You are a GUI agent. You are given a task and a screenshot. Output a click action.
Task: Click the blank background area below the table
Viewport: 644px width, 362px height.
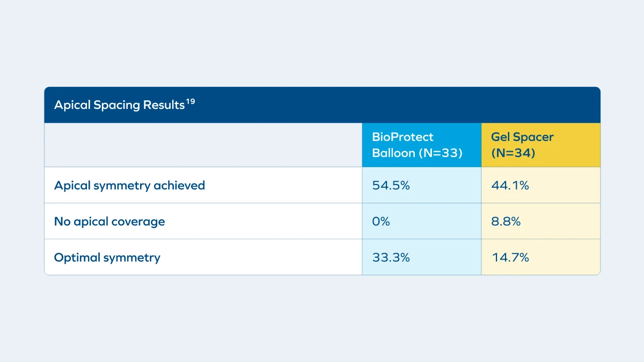coord(322,319)
